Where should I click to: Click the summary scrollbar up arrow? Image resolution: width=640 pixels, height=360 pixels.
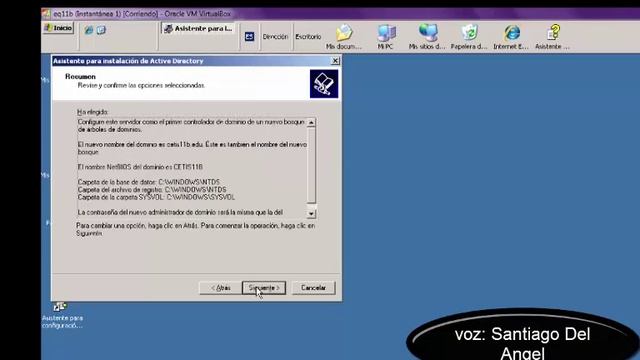pos(311,122)
